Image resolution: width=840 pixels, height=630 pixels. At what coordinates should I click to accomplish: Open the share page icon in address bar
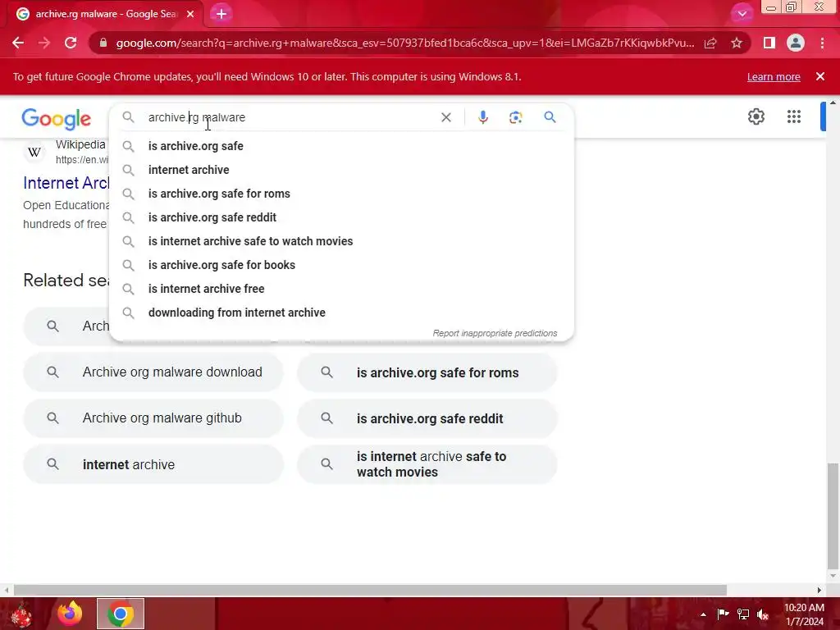point(710,43)
